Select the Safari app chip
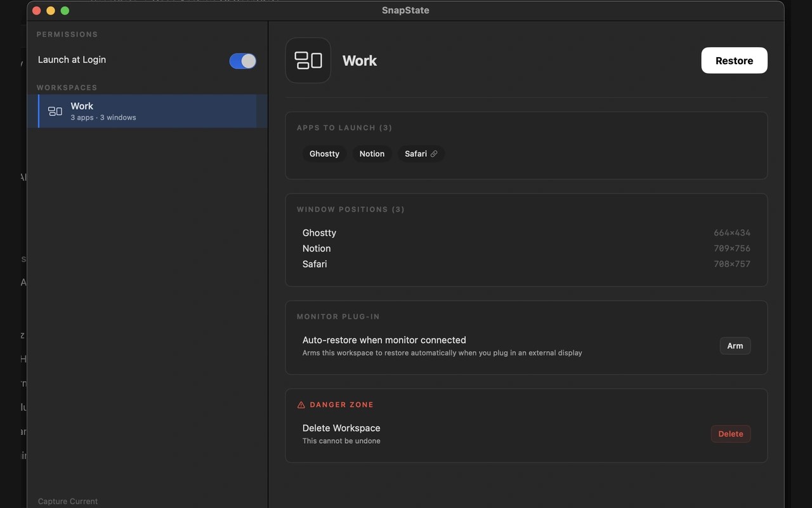The width and height of the screenshot is (812, 508). pos(421,154)
